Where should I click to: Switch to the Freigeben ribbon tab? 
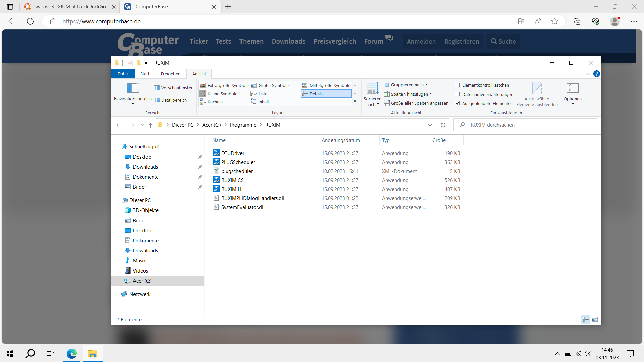click(x=170, y=74)
